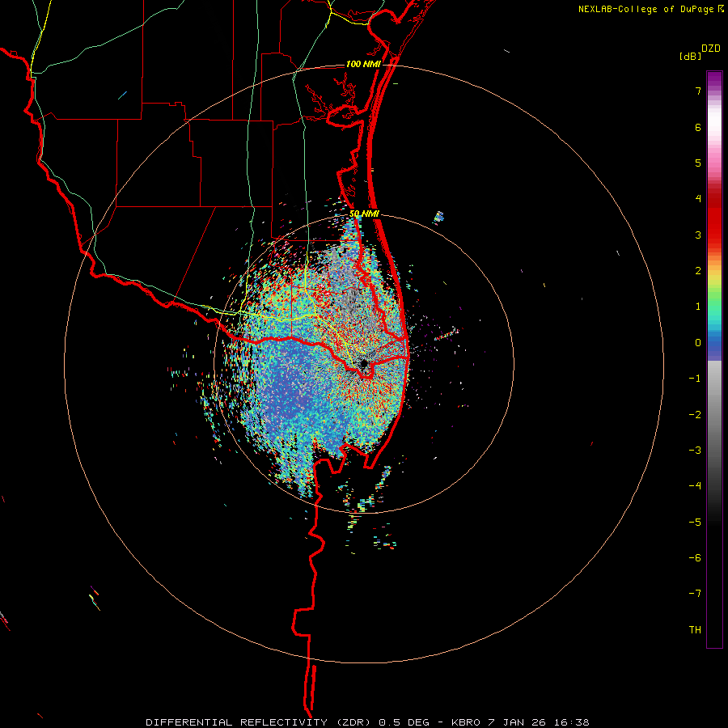This screenshot has width=728, height=728.
Task: Click the '3' value on the color scale
Action: (698, 235)
